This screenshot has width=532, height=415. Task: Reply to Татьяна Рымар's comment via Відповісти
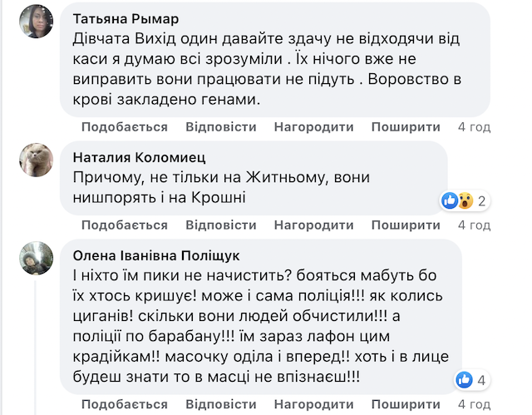[221, 127]
